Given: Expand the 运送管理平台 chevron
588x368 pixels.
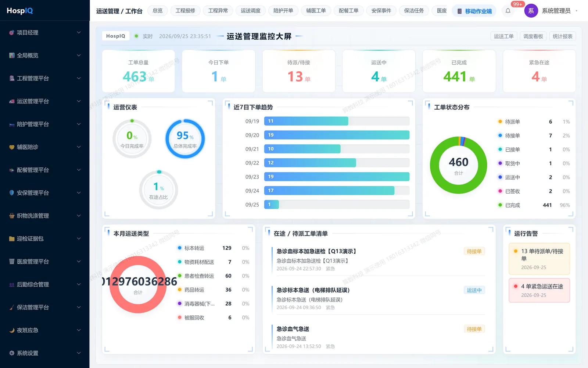Looking at the screenshot, I should pyautogui.click(x=79, y=101).
